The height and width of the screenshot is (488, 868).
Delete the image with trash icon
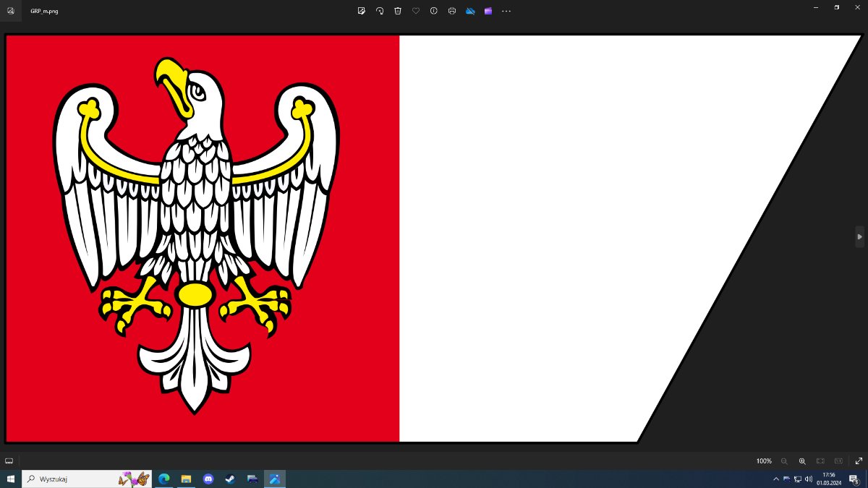pyautogui.click(x=398, y=11)
